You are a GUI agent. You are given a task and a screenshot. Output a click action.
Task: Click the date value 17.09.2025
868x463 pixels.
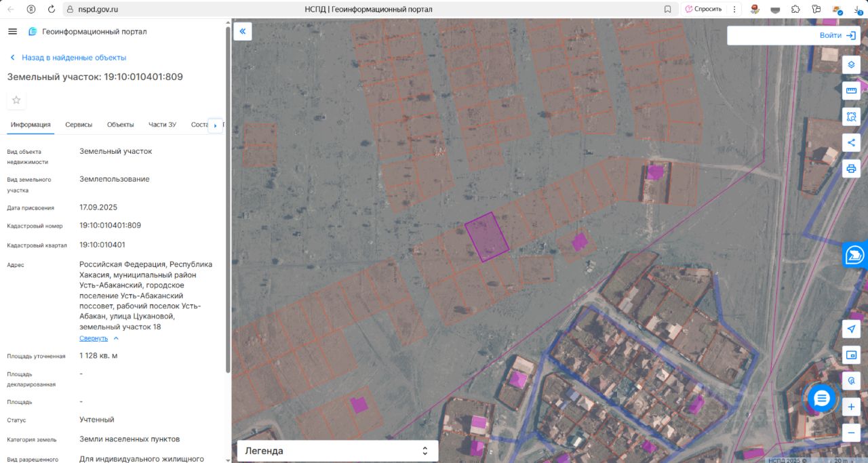point(98,207)
